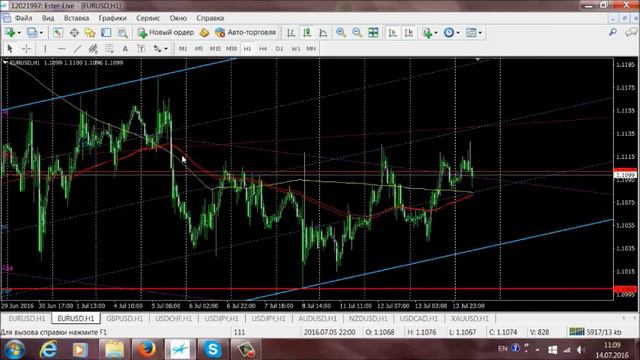Select the Trendline drawing tool
This screenshot has width=640, height=360.
pos(77,49)
